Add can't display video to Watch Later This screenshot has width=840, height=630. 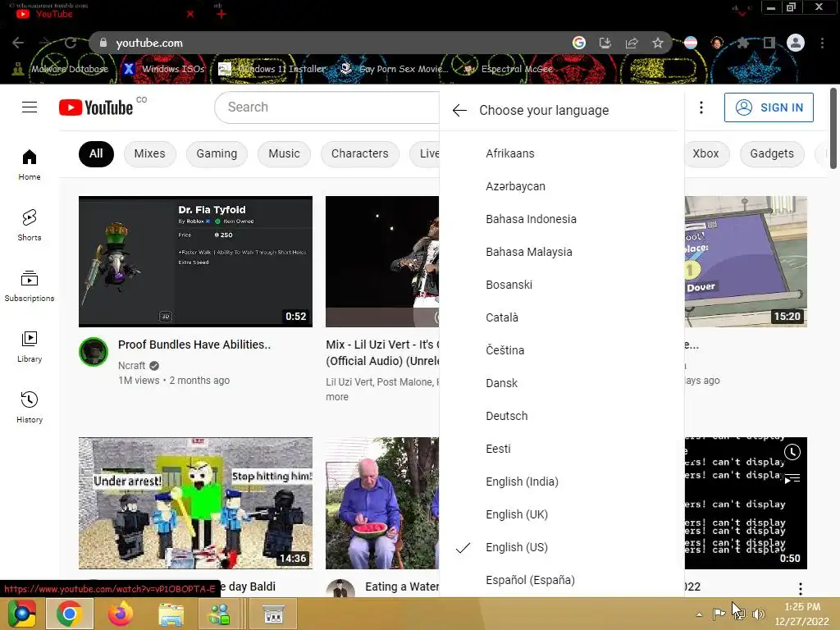[x=792, y=452]
